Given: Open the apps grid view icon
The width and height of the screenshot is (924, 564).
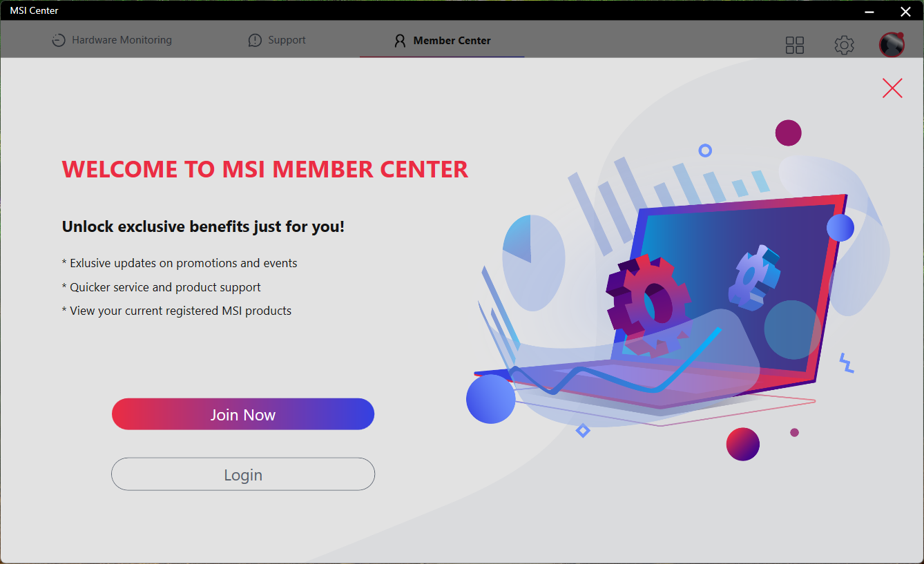Looking at the screenshot, I should [795, 45].
